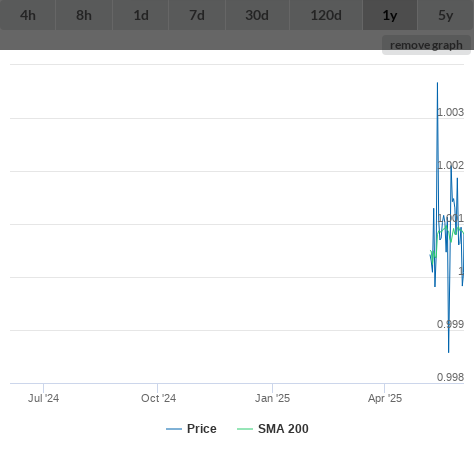
Task: Switch chart to 30d range
Action: click(x=257, y=15)
